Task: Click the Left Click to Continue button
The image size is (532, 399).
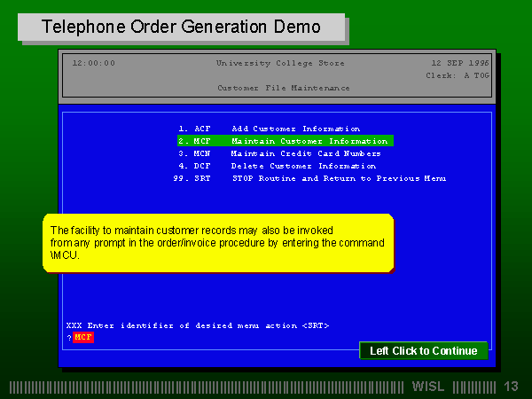Action: tap(423, 351)
